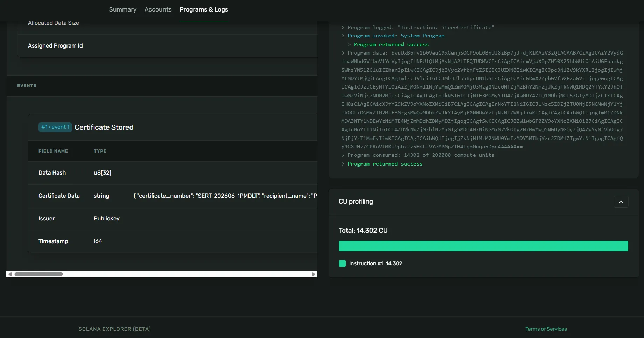Click the 'string' type cell
Image resolution: width=644 pixels, height=338 pixels.
pos(101,196)
